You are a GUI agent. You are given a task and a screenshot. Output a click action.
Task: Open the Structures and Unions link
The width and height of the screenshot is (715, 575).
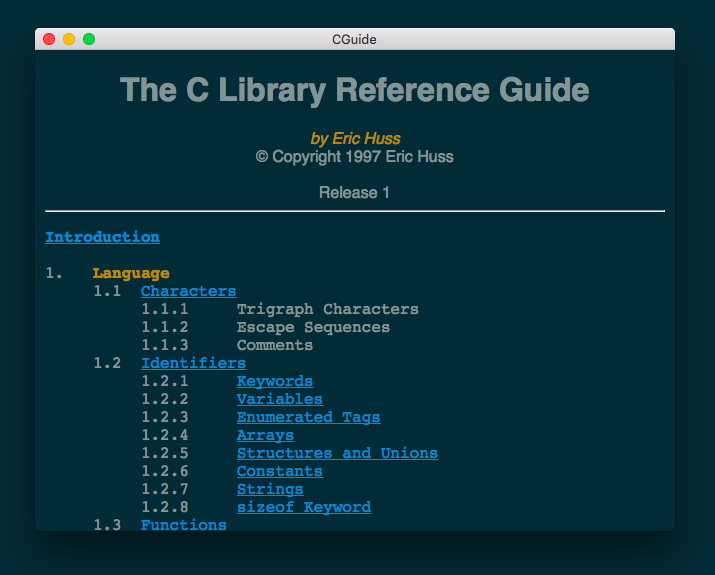click(x=337, y=453)
